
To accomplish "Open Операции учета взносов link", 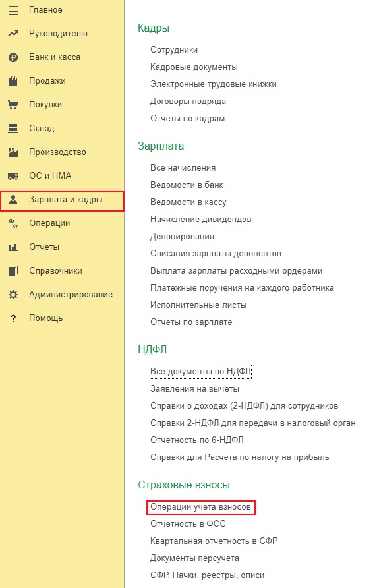I will click(200, 507).
